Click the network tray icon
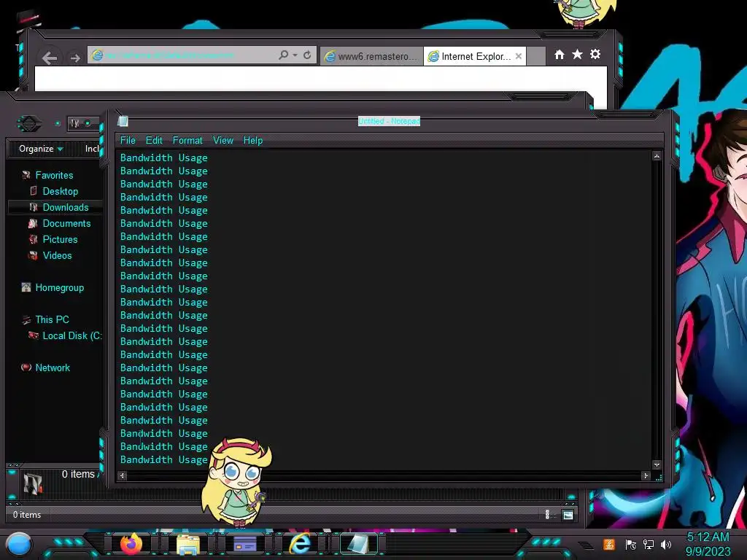Screen dimensions: 747x560 click(649, 545)
